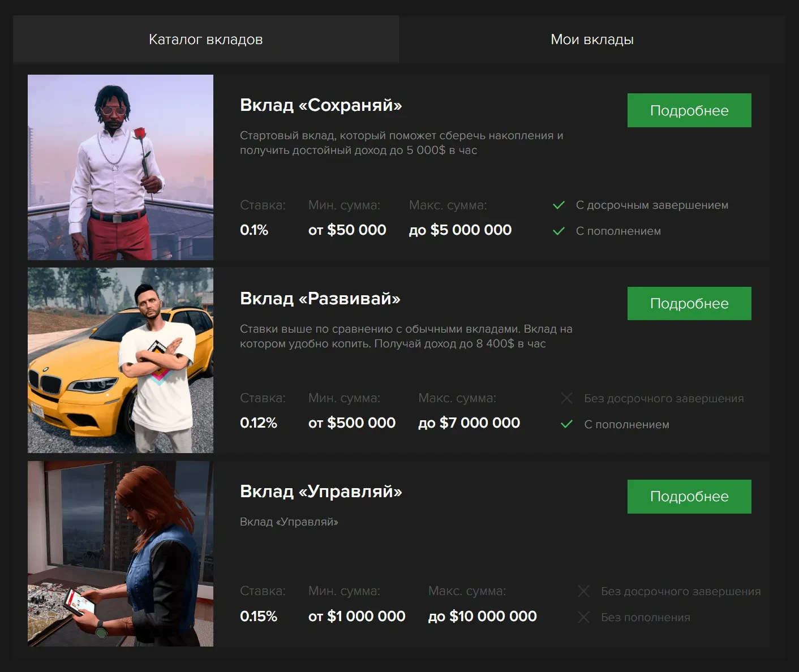This screenshot has height=672, width=799.
Task: Click the «Сохраняй» text С пополнением
Action: click(618, 231)
